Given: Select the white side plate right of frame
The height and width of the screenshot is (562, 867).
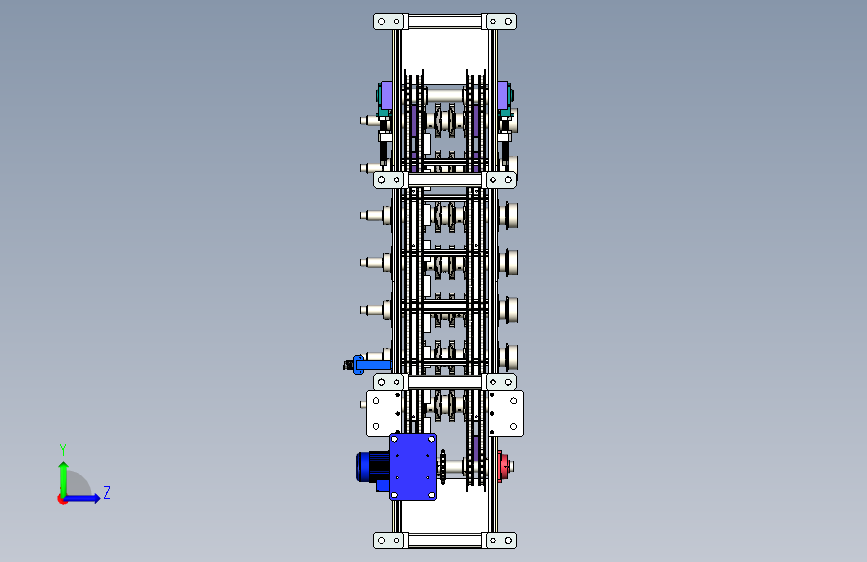Looking at the screenshot, I should [x=506, y=413].
